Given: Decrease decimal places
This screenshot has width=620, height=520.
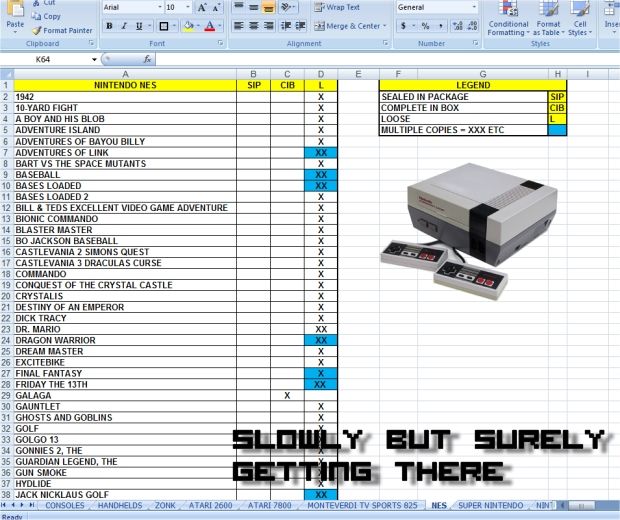Looking at the screenshot, I should (472, 26).
